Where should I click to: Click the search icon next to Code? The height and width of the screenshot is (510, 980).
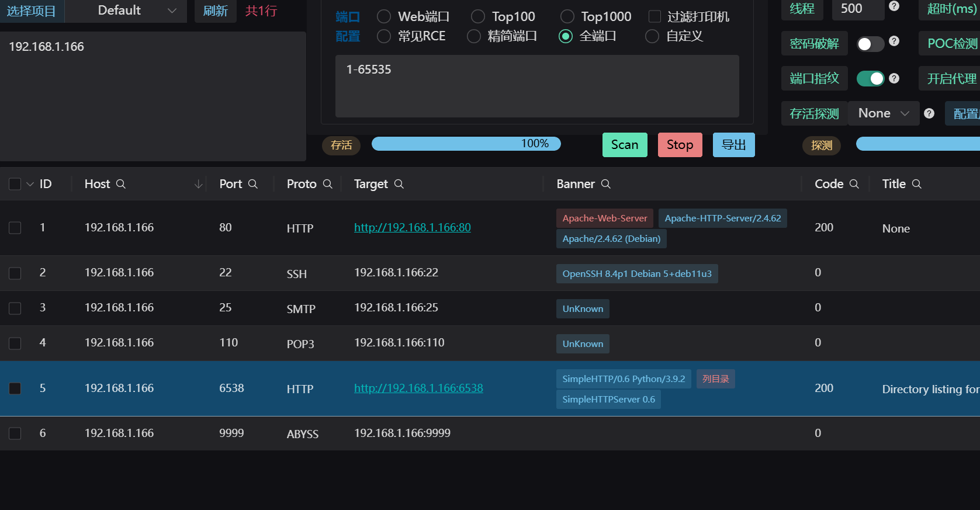[x=854, y=184]
